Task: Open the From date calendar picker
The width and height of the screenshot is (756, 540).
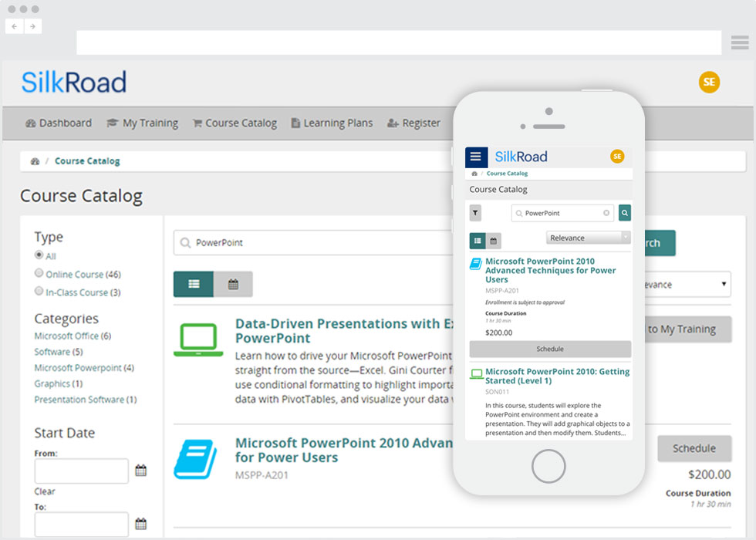Action: (140, 470)
